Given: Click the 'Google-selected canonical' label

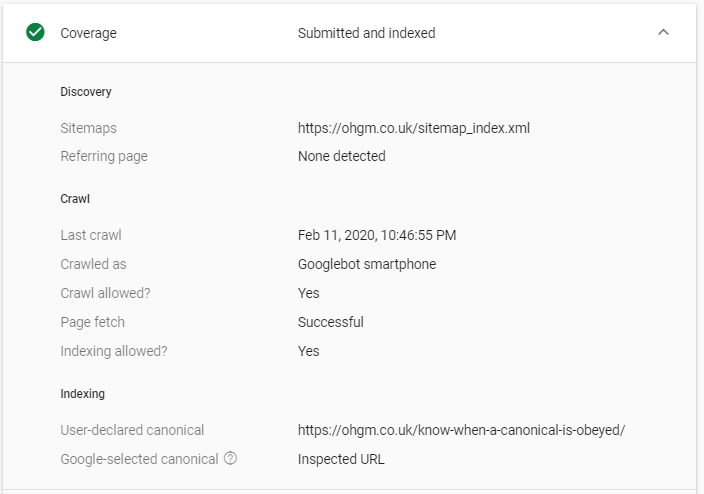Looking at the screenshot, I should 139,459.
